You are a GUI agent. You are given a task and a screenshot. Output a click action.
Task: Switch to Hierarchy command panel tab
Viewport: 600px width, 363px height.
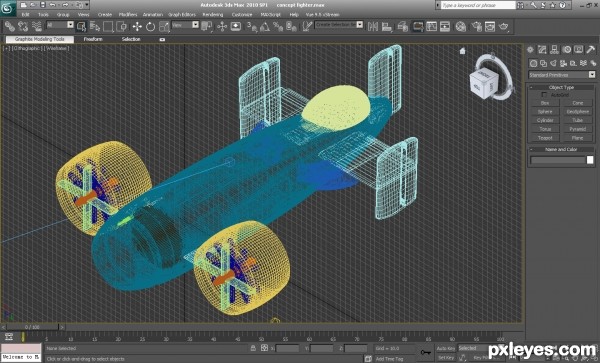pos(554,49)
